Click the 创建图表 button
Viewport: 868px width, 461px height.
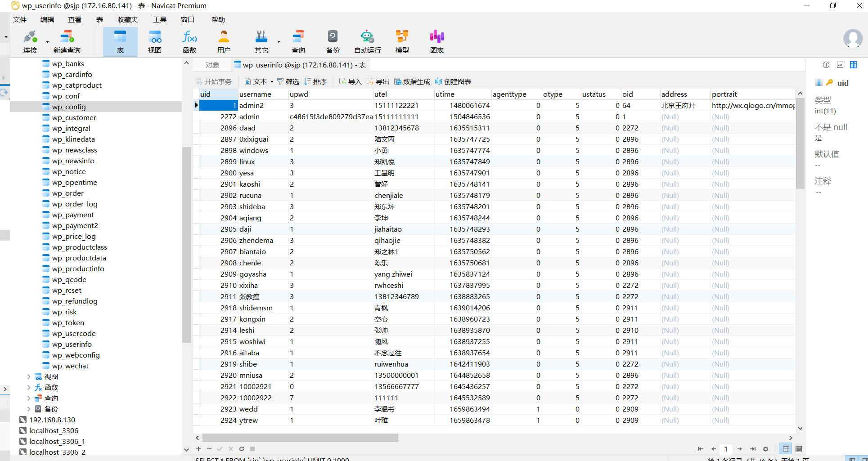(x=453, y=81)
